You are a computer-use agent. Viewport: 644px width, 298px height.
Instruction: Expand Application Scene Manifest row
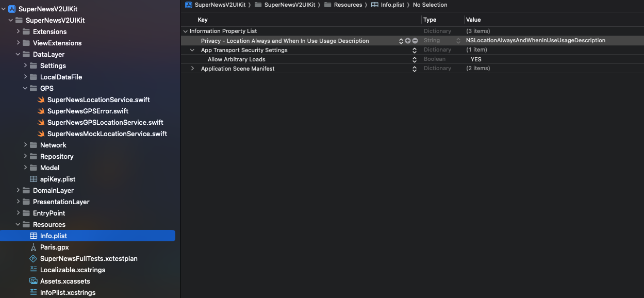coord(193,69)
